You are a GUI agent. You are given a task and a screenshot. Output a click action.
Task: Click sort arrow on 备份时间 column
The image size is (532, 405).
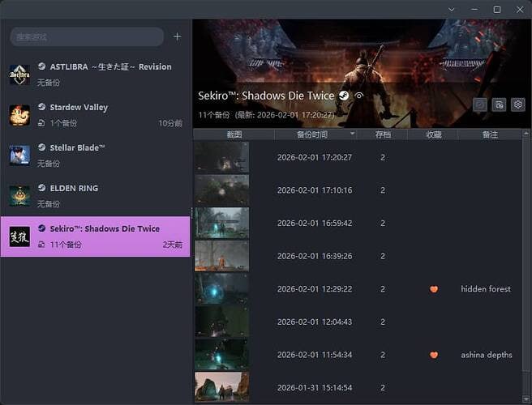[352, 134]
